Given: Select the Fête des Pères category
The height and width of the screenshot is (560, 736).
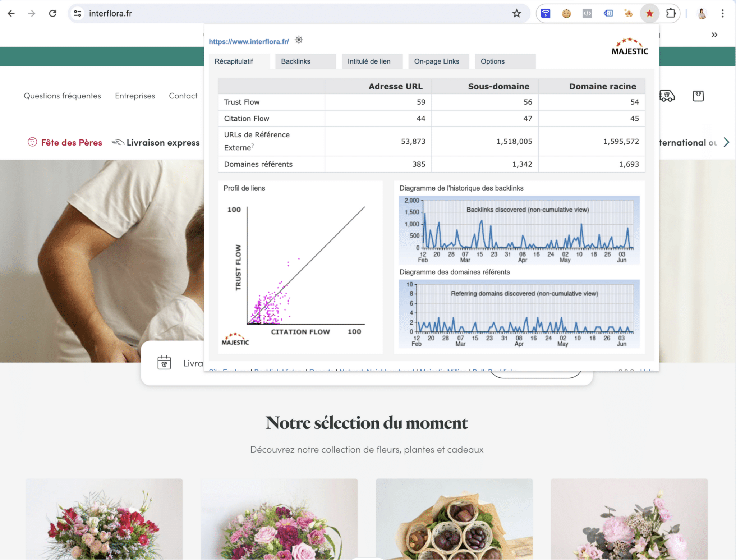Looking at the screenshot, I should [x=65, y=142].
